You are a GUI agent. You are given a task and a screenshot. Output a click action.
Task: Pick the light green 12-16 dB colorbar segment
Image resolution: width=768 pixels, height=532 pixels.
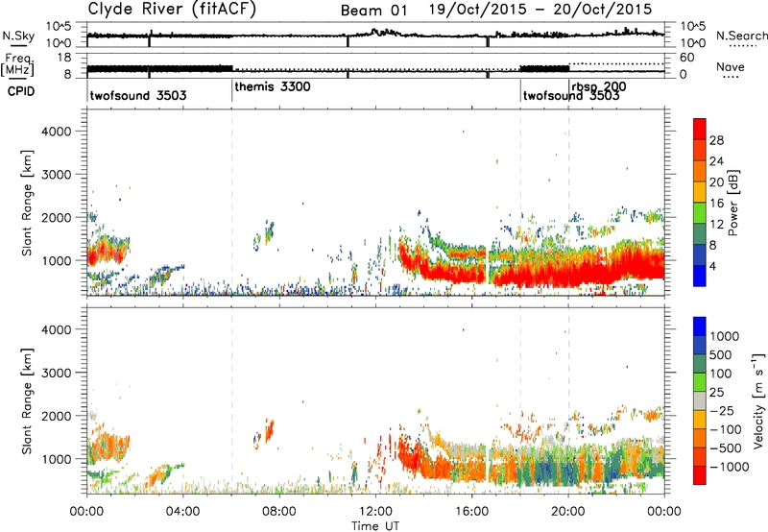[x=700, y=213]
